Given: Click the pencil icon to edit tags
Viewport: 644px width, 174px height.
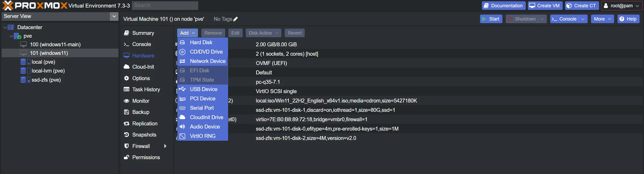Looking at the screenshot, I should pos(236,19).
